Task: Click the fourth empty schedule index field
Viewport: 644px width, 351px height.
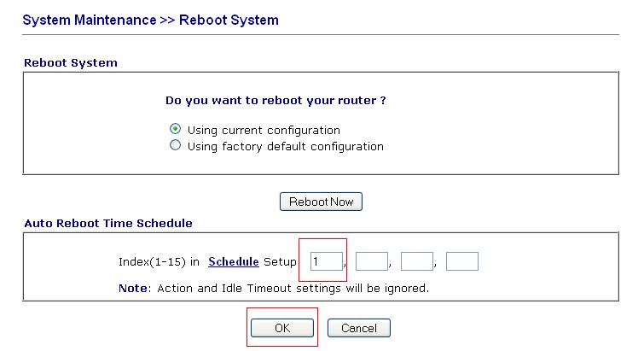Action: click(x=462, y=261)
